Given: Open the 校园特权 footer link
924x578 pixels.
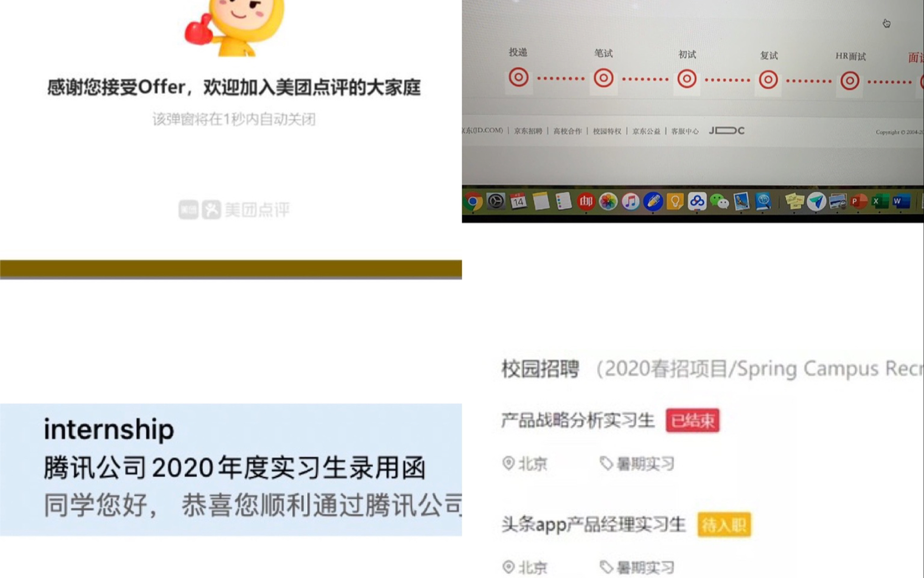Looking at the screenshot, I should (607, 131).
